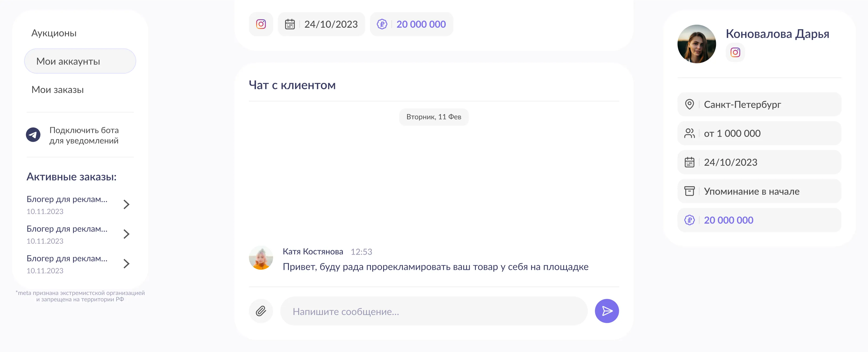Click Подключить бота для уведомлений link
This screenshot has height=352, width=868.
[84, 135]
